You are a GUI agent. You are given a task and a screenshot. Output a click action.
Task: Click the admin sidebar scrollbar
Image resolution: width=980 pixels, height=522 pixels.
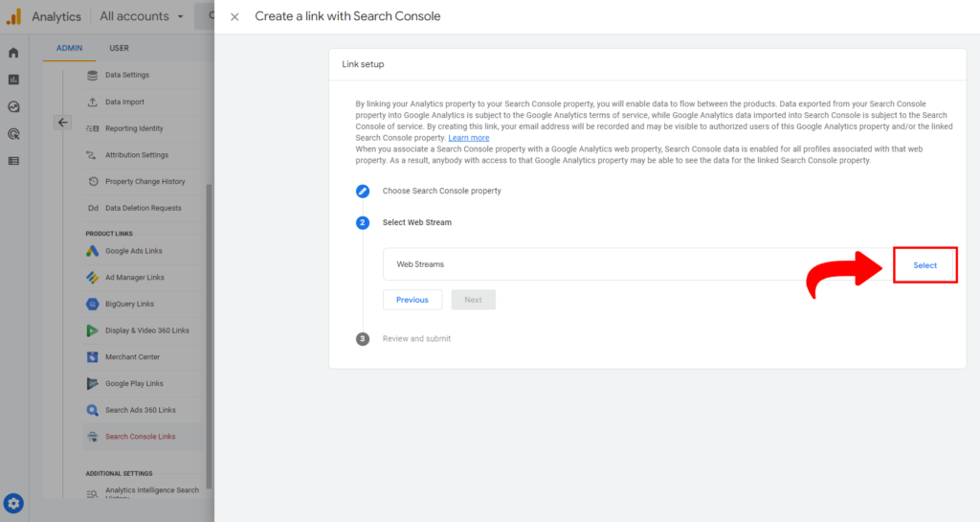click(x=209, y=336)
